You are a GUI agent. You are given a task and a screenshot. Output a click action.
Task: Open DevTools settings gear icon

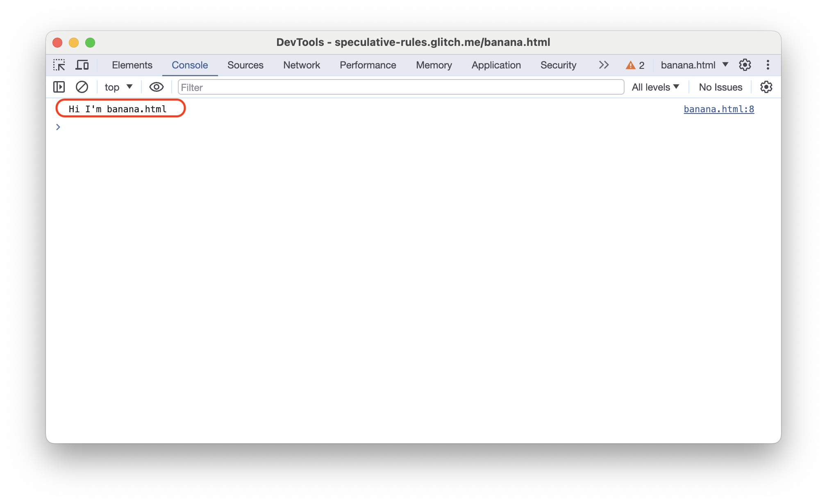tap(745, 66)
